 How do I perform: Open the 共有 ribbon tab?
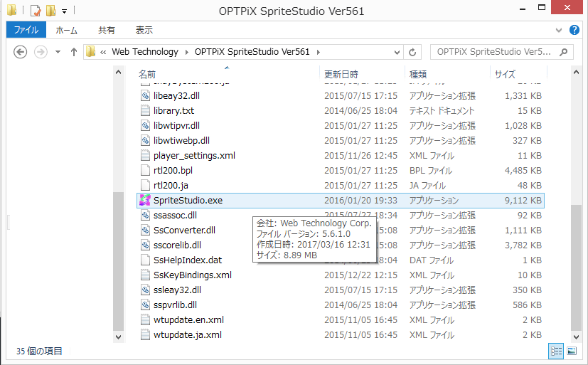106,30
